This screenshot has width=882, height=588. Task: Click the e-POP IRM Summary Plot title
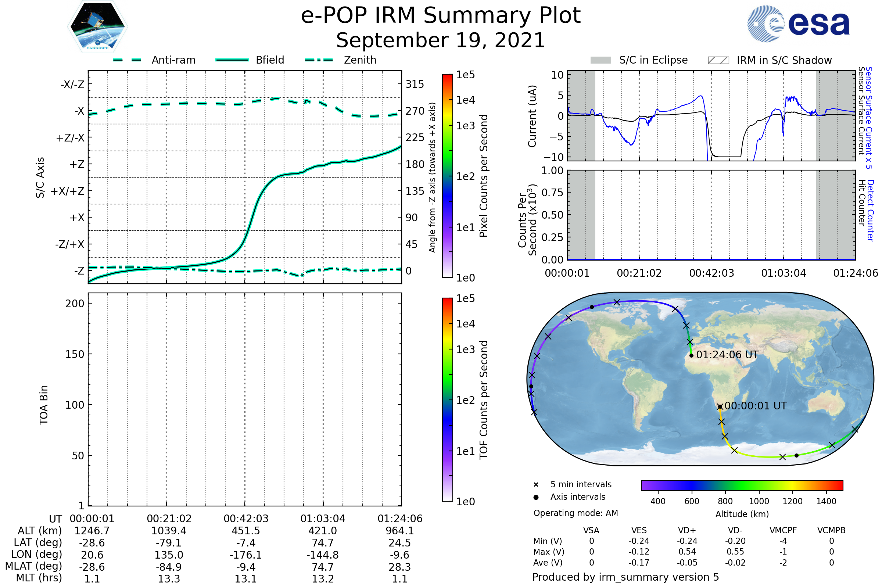click(x=441, y=16)
